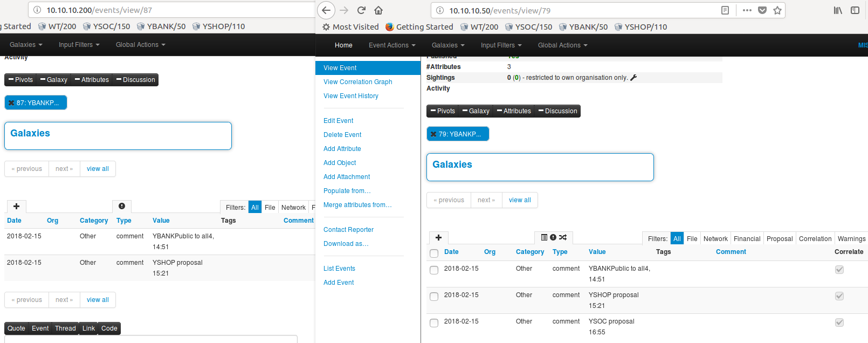Remove 87: YBANKP pivot with x icon
The width and height of the screenshot is (868, 343).
click(11, 103)
